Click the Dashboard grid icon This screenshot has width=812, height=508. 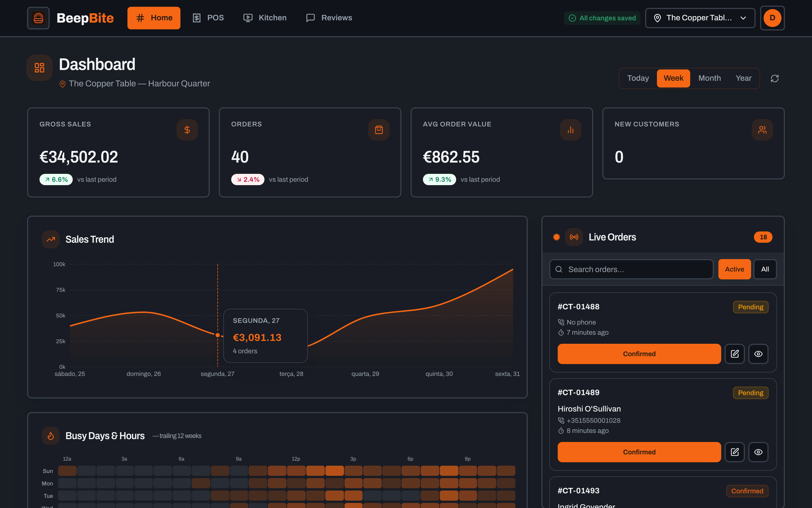tap(39, 67)
